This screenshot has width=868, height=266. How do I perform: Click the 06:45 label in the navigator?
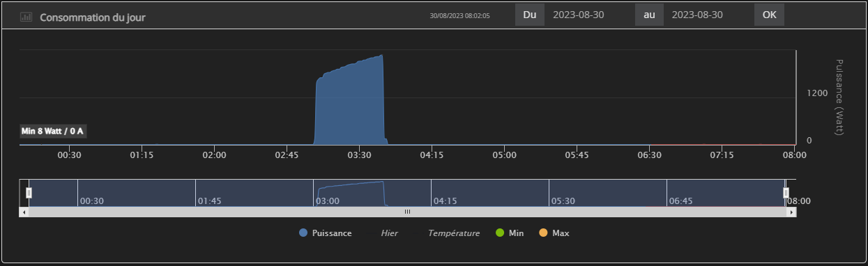(x=680, y=201)
